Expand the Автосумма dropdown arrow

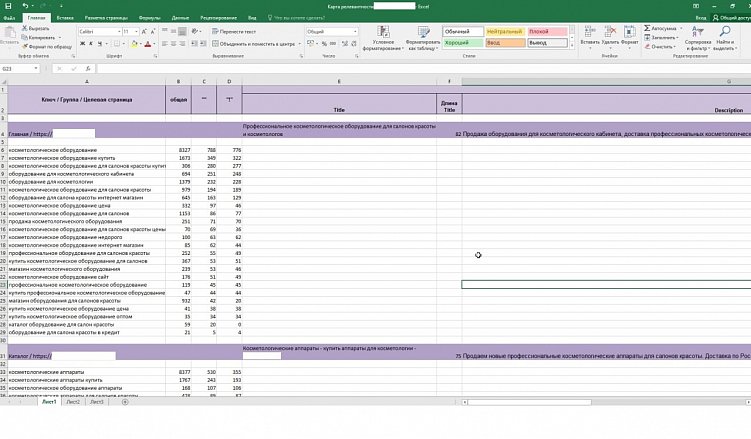[681, 29]
